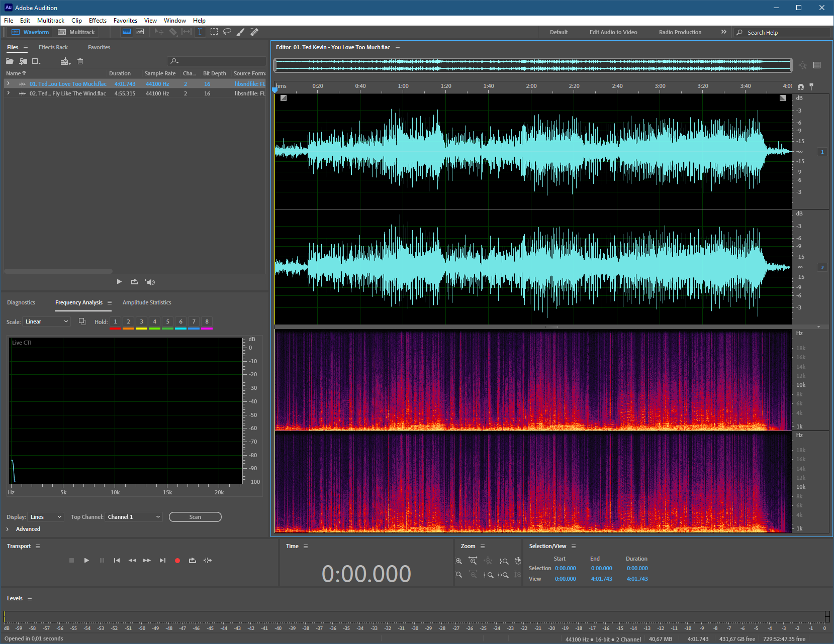Play the file in Files panel preview
The width and height of the screenshot is (834, 644).
[119, 282]
